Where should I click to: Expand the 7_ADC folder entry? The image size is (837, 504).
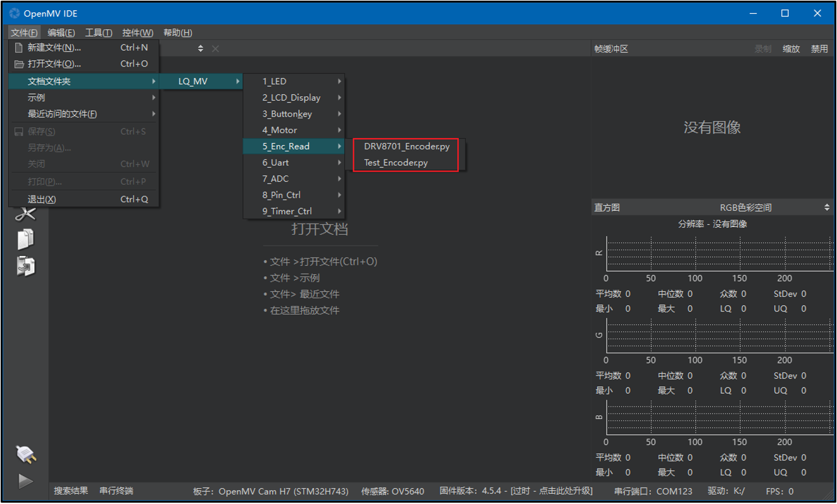point(294,179)
